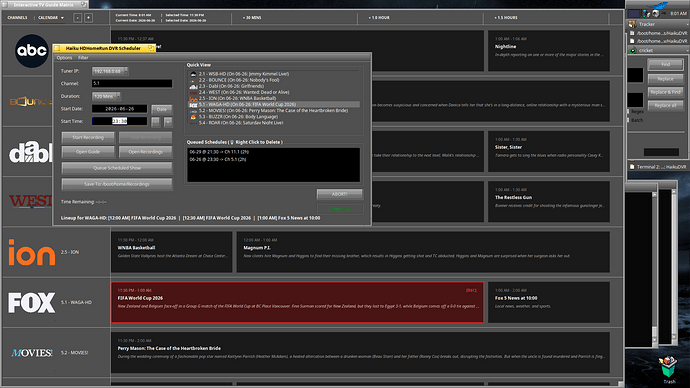Click the network status tray icon
The height and width of the screenshot is (388, 690).
click(x=646, y=14)
